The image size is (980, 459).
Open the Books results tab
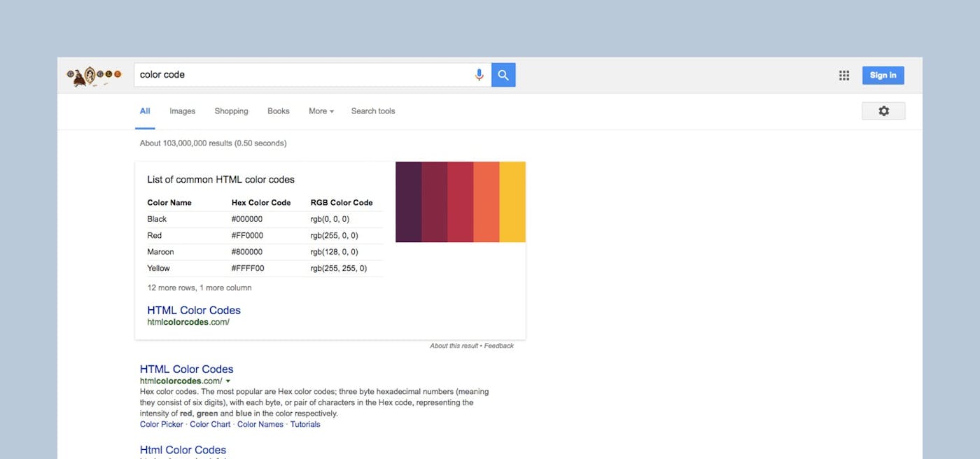278,111
